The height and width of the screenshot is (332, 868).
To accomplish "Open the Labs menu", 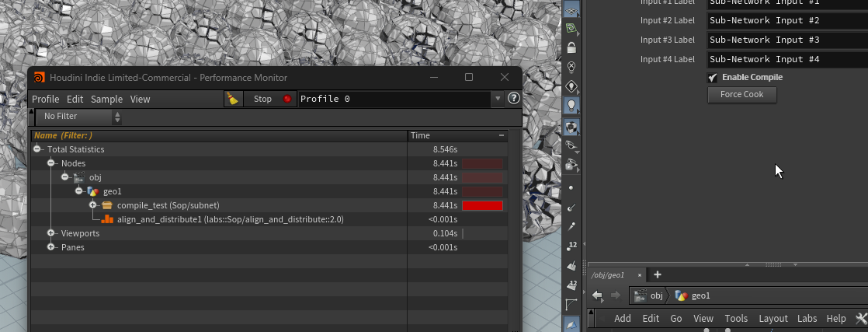I will point(807,318).
